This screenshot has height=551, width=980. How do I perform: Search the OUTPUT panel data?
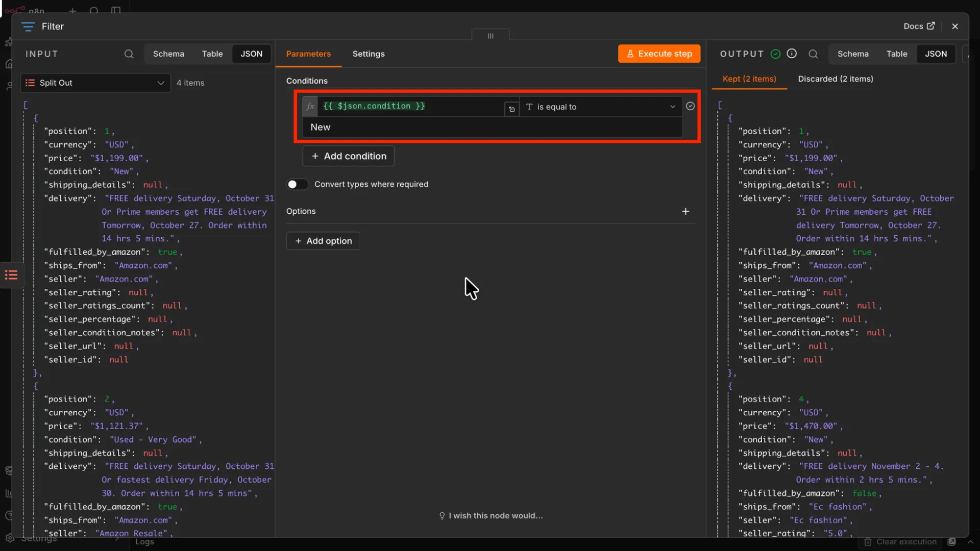point(814,54)
